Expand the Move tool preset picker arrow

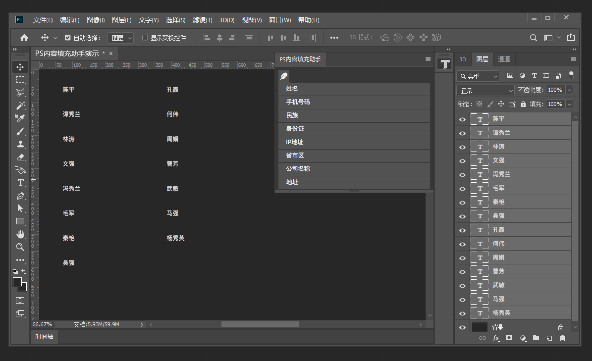(x=55, y=38)
